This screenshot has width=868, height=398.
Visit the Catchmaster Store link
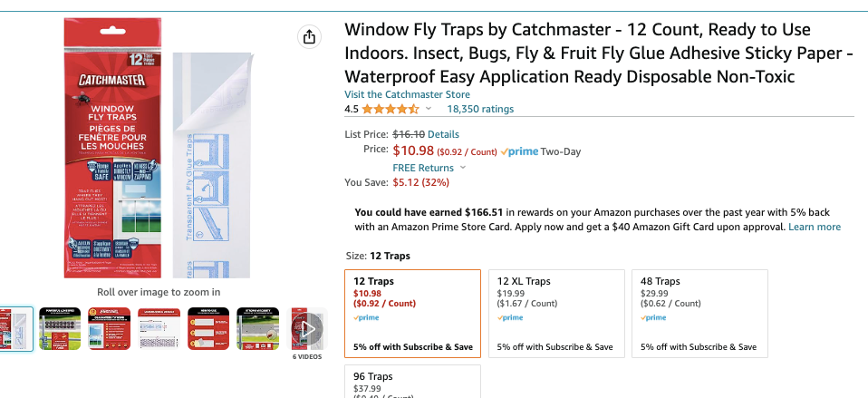coord(407,94)
